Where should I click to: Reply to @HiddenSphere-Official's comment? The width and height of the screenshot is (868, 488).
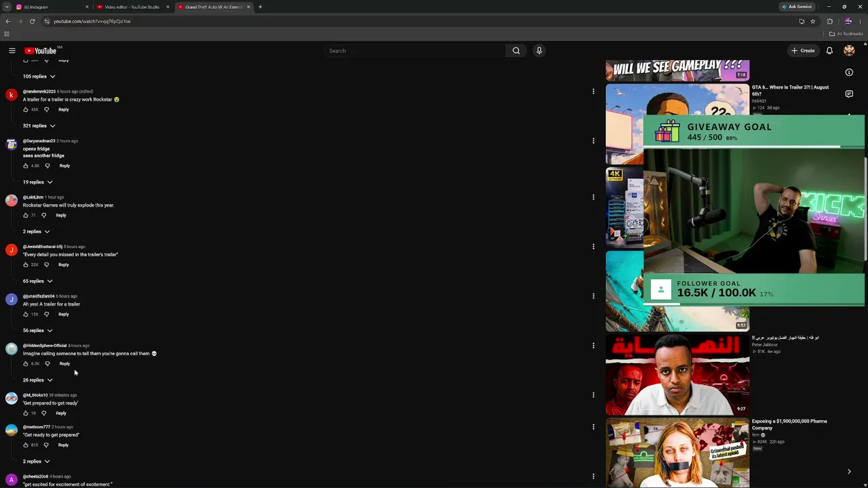[64, 363]
